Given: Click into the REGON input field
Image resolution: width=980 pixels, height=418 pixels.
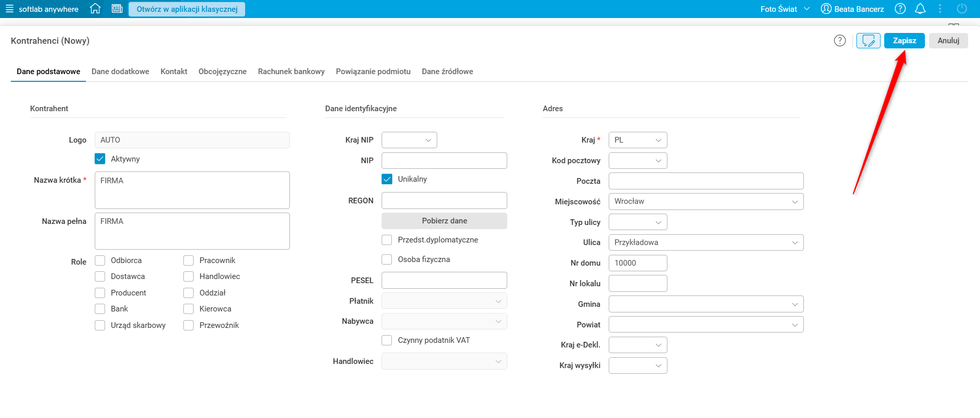Looking at the screenshot, I should click(x=444, y=201).
